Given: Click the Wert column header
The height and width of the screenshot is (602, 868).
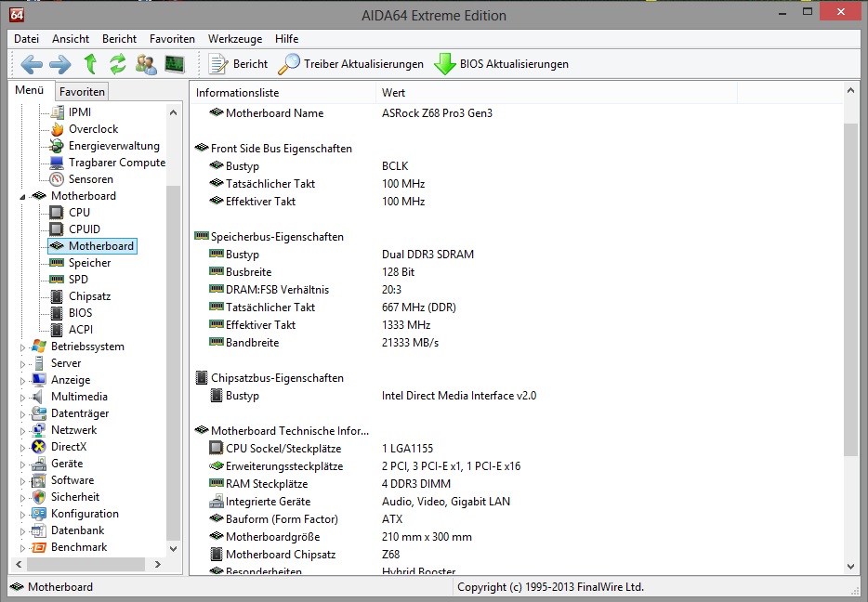Looking at the screenshot, I should click(557, 92).
